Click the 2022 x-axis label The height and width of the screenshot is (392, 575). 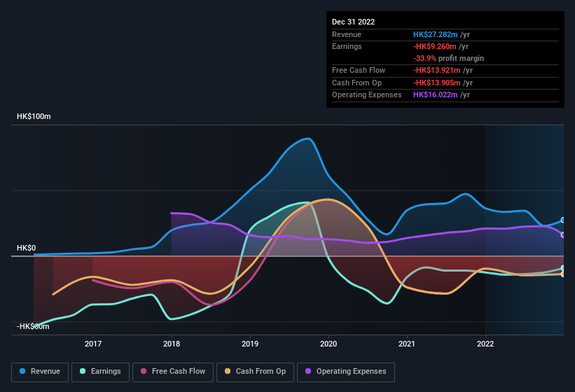[485, 344]
